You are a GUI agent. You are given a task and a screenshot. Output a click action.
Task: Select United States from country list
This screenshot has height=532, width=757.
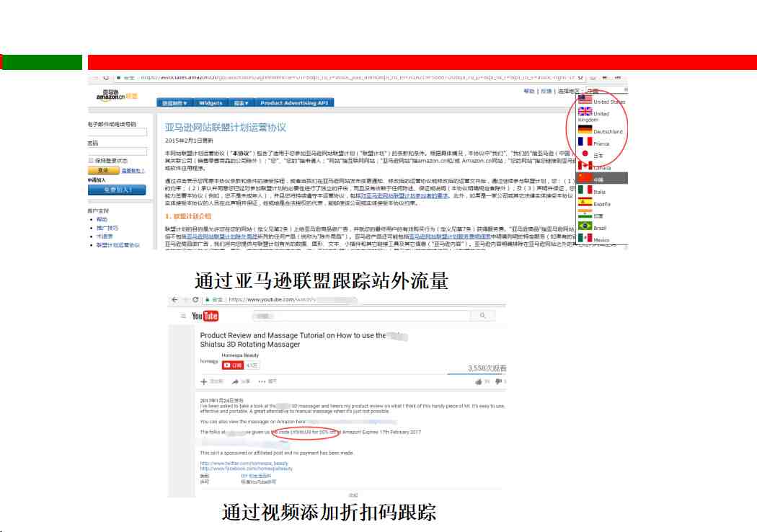(601, 101)
